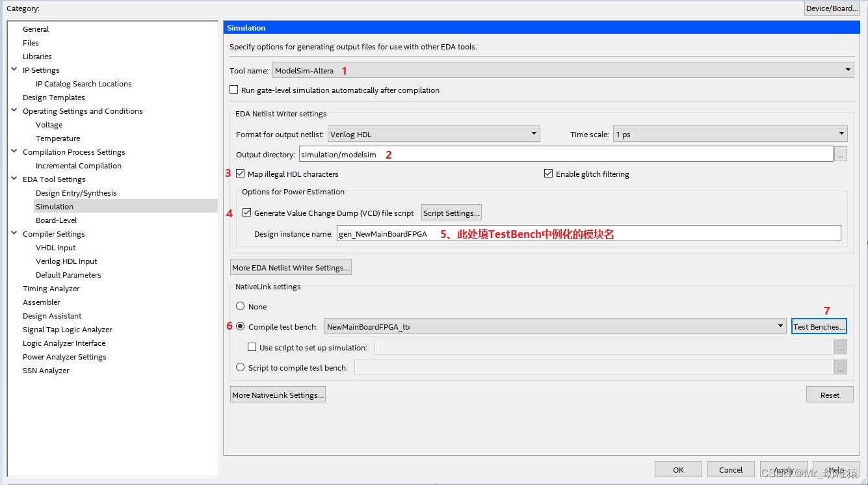Switch to Board-Level settings page
Viewport: 868px width, 485px height.
point(55,220)
